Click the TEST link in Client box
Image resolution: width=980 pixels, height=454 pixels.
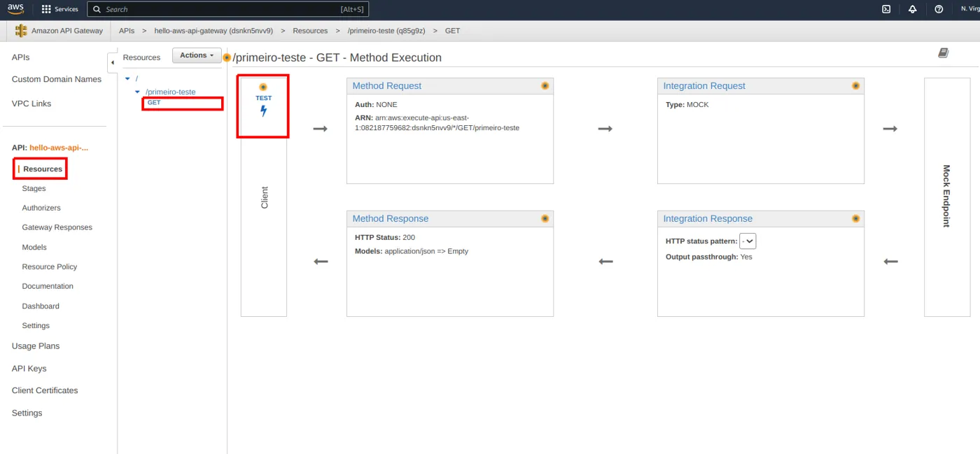point(263,98)
